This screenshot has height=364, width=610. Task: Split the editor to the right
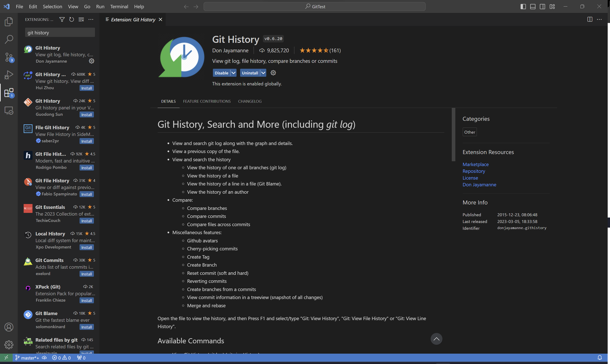(x=590, y=19)
